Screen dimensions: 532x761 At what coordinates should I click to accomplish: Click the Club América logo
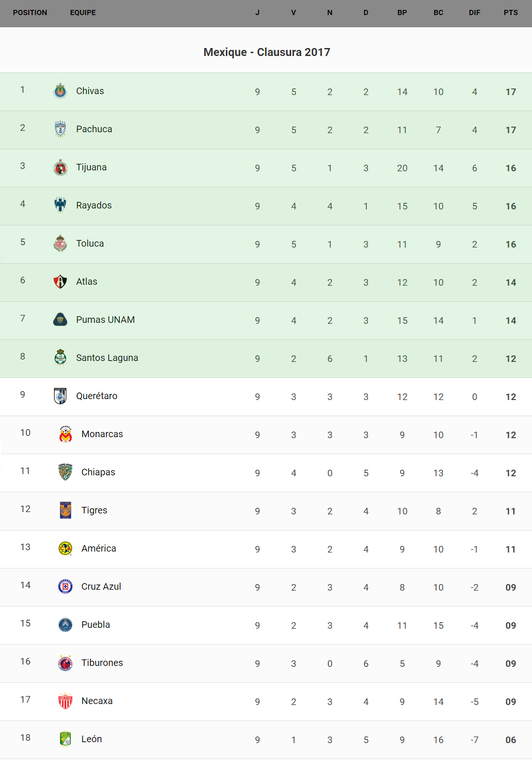(65, 548)
